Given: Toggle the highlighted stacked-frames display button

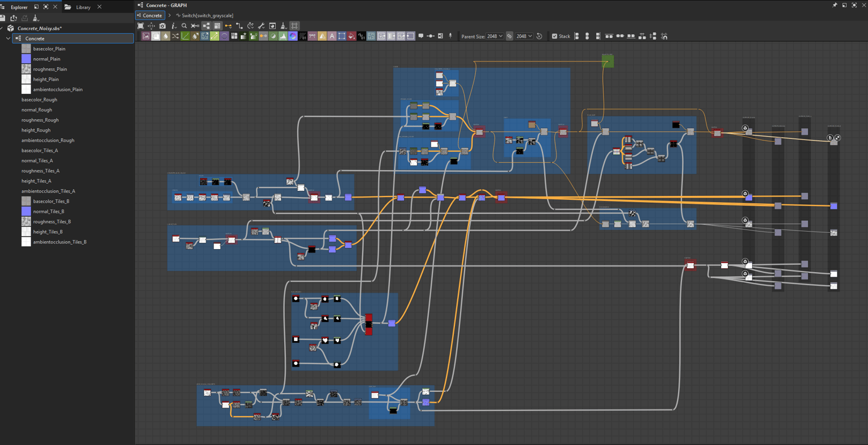Looking at the screenshot, I should 217,26.
